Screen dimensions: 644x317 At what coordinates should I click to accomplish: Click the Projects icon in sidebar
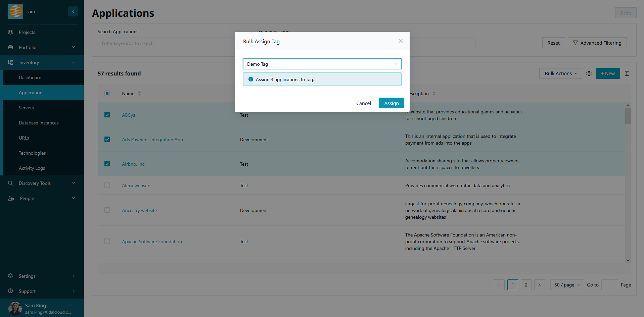(x=10, y=32)
